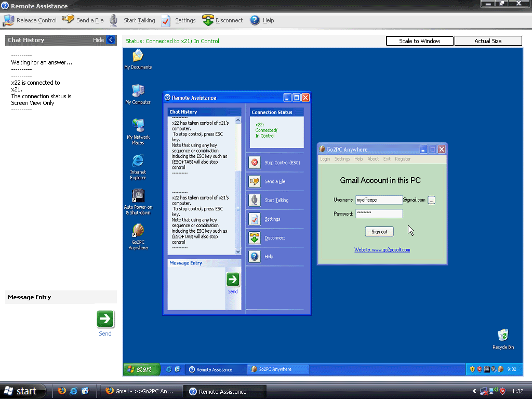The width and height of the screenshot is (532, 399).
Task: Click yellow shield icon in remote tray
Action: click(472, 369)
